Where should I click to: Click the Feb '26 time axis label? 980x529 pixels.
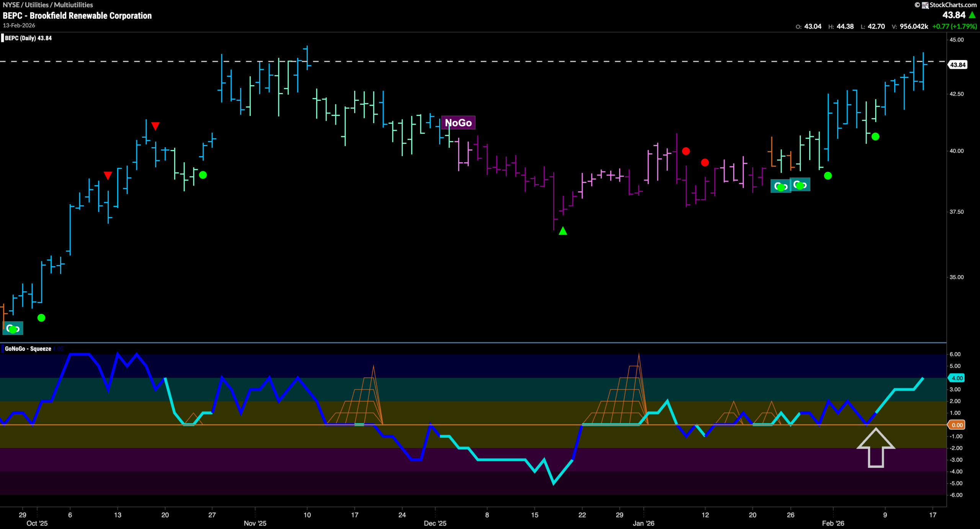pos(833,523)
